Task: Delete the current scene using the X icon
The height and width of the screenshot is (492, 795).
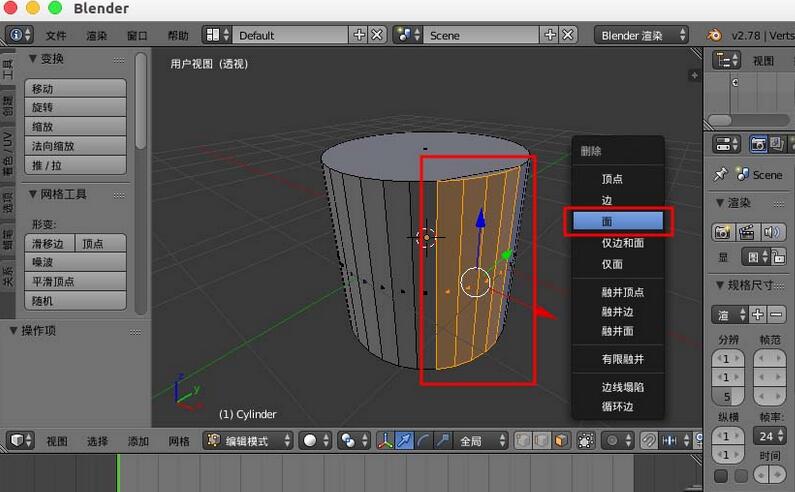Action: point(568,35)
